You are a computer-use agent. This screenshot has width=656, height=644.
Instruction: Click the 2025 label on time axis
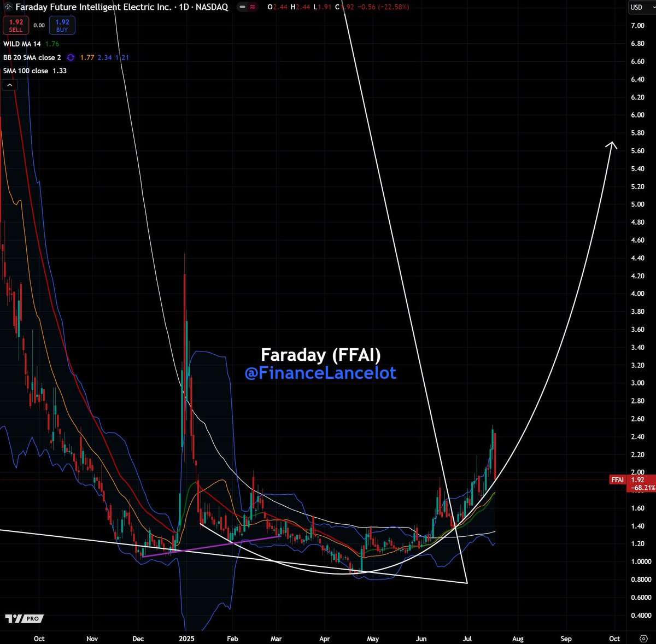pyautogui.click(x=186, y=639)
